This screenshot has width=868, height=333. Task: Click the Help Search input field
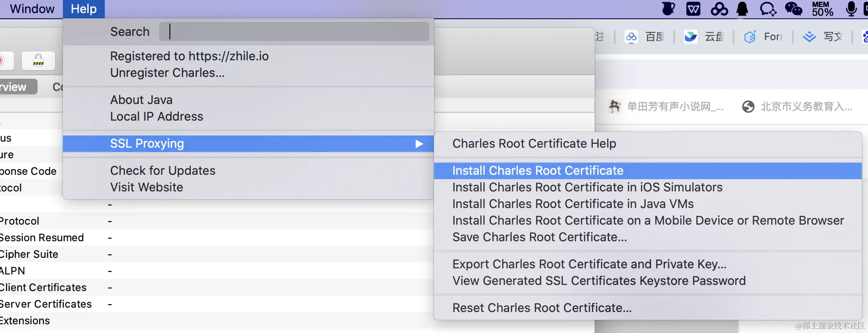point(294,32)
